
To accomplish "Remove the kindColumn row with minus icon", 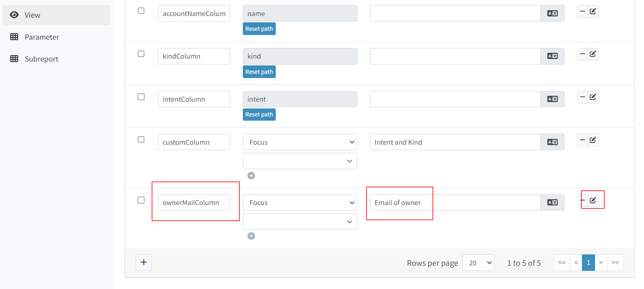I will (582, 54).
